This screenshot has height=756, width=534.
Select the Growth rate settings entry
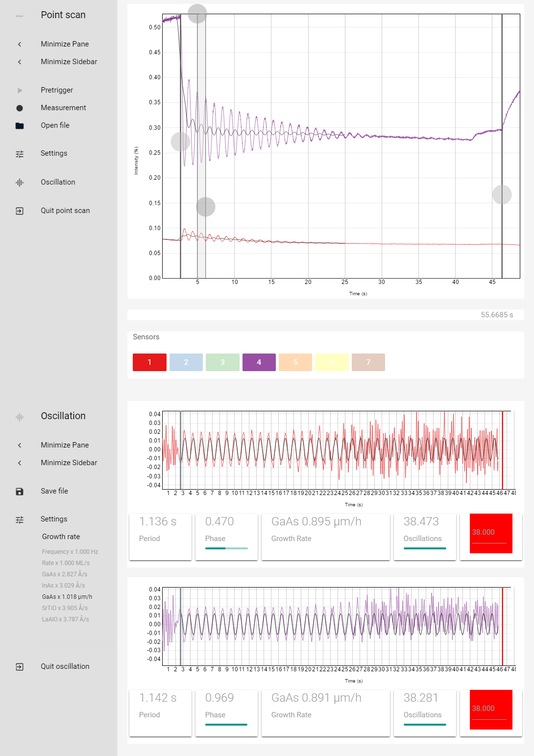(x=60, y=537)
